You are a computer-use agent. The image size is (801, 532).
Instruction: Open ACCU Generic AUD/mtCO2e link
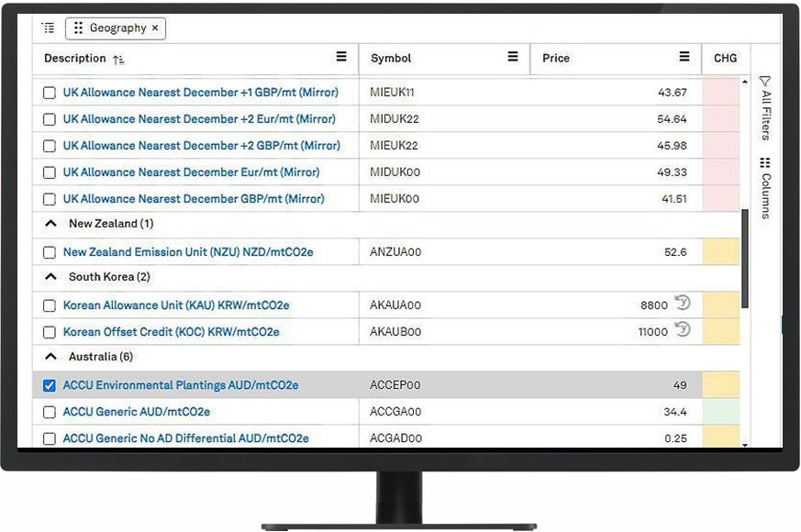pyautogui.click(x=136, y=413)
